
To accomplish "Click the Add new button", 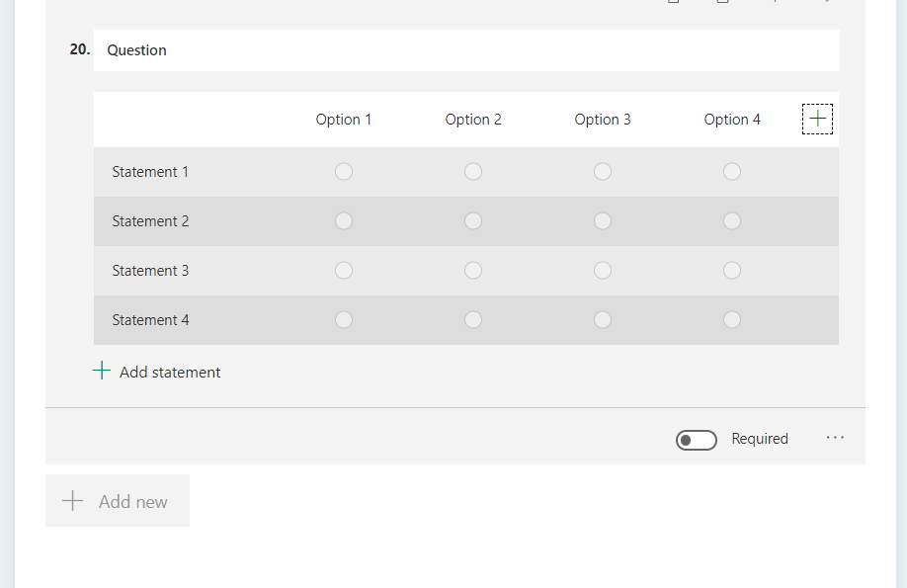I will 118,501.
